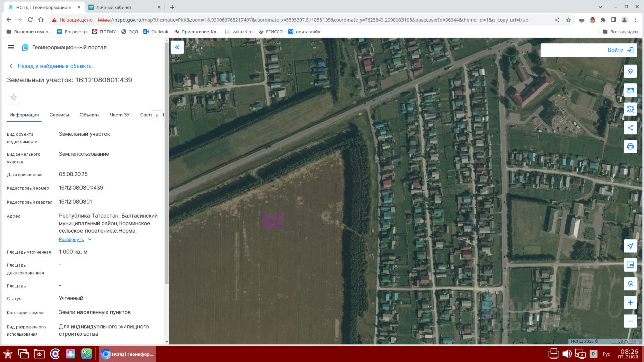Screen dimensions: 644x362
Task: Select the НСПД Геоинформационный browser tab
Action: pyautogui.click(x=44, y=7)
